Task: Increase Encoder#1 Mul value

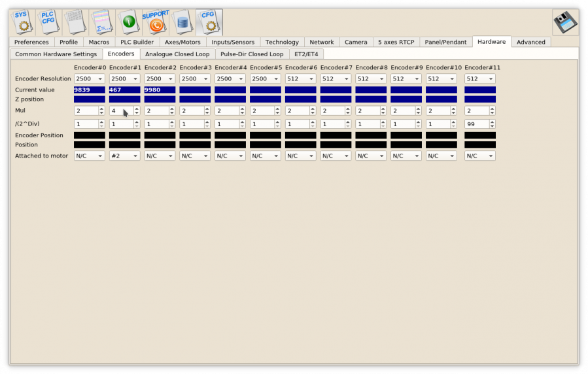Action: click(x=137, y=109)
